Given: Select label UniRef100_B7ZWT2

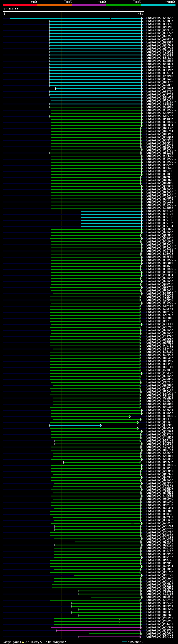Looking at the screenshot, I should tap(160, 61).
